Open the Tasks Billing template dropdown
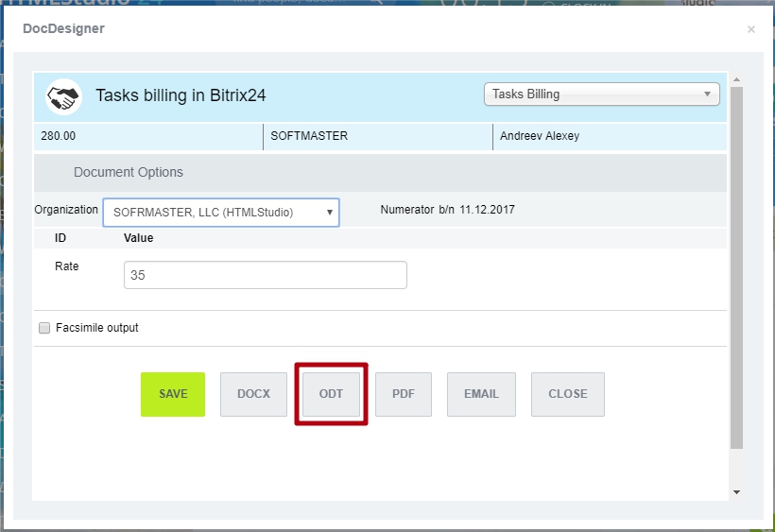 tap(601, 94)
